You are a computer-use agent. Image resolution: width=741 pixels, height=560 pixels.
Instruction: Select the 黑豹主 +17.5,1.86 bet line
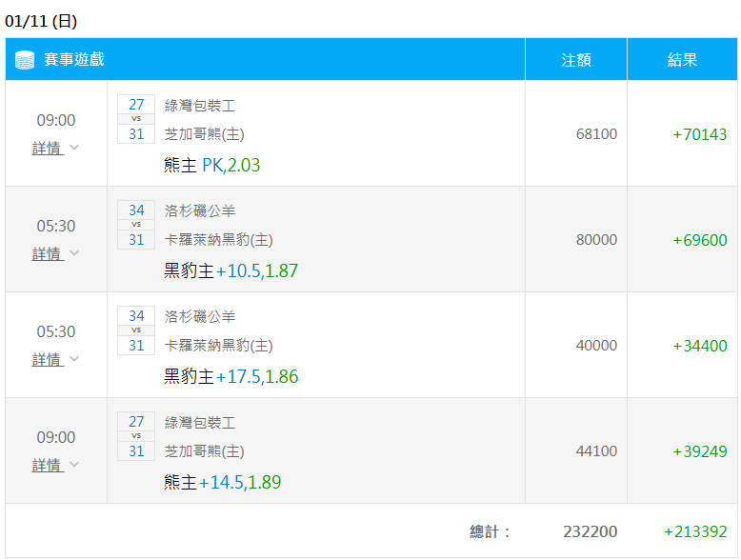(x=230, y=377)
